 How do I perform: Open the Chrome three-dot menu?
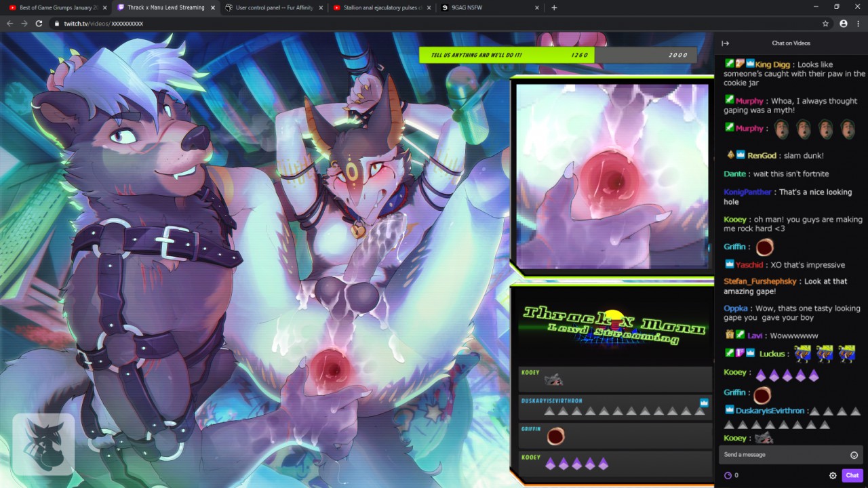point(859,23)
